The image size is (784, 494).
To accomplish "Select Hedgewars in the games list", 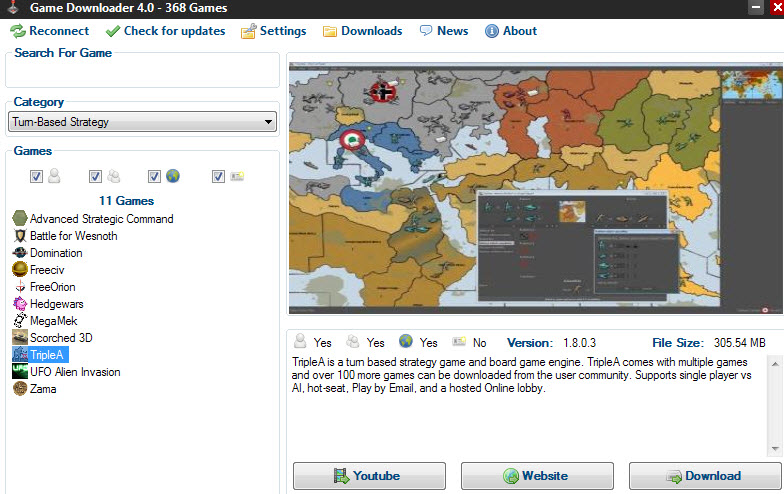I will 56,304.
